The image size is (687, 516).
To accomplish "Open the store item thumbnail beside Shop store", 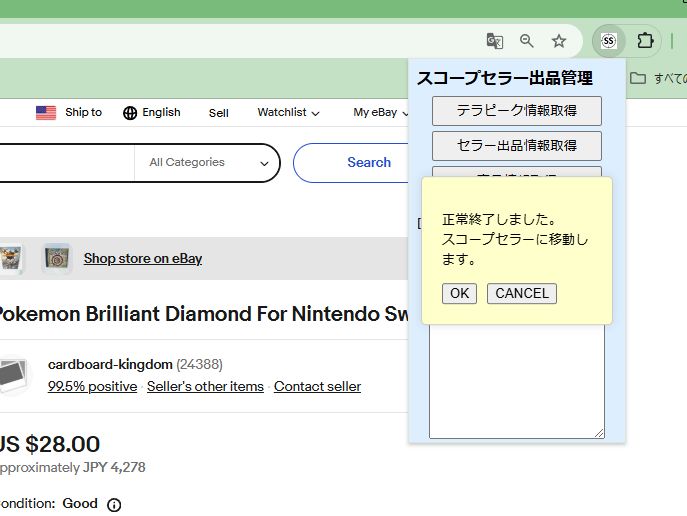I will (x=57, y=258).
